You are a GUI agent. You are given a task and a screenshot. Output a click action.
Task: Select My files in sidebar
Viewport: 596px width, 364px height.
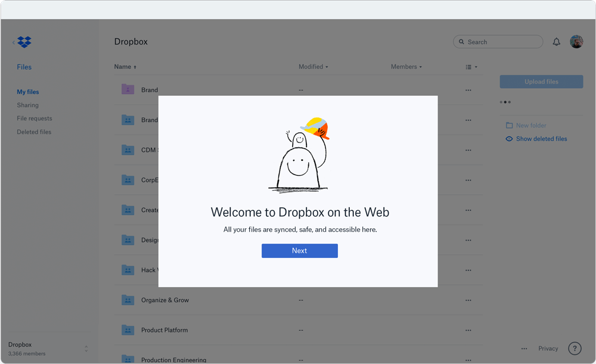pyautogui.click(x=28, y=92)
